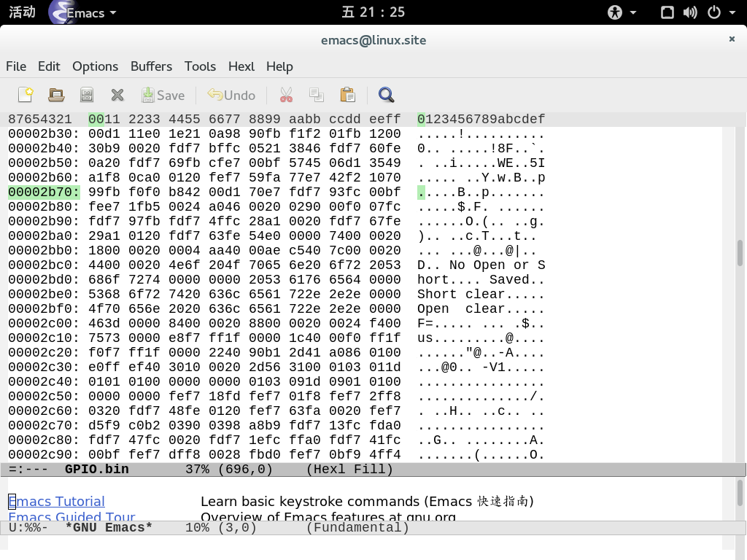
Task: Kill the buffer with the X toolbar icon
Action: [117, 95]
